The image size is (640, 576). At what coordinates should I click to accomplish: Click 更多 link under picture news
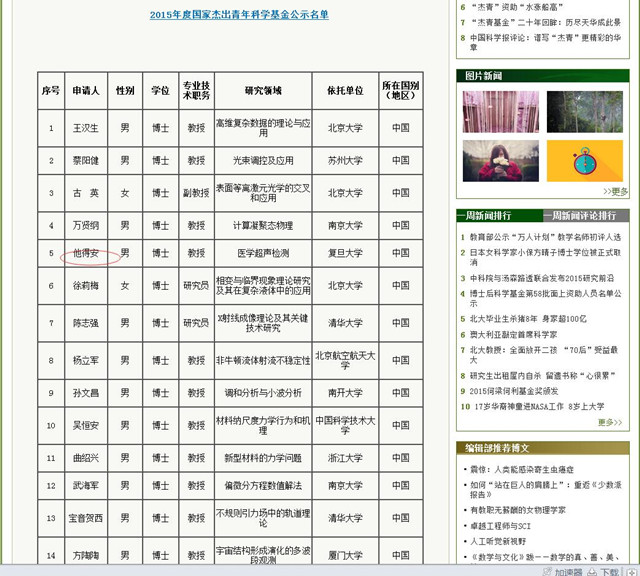click(616, 191)
